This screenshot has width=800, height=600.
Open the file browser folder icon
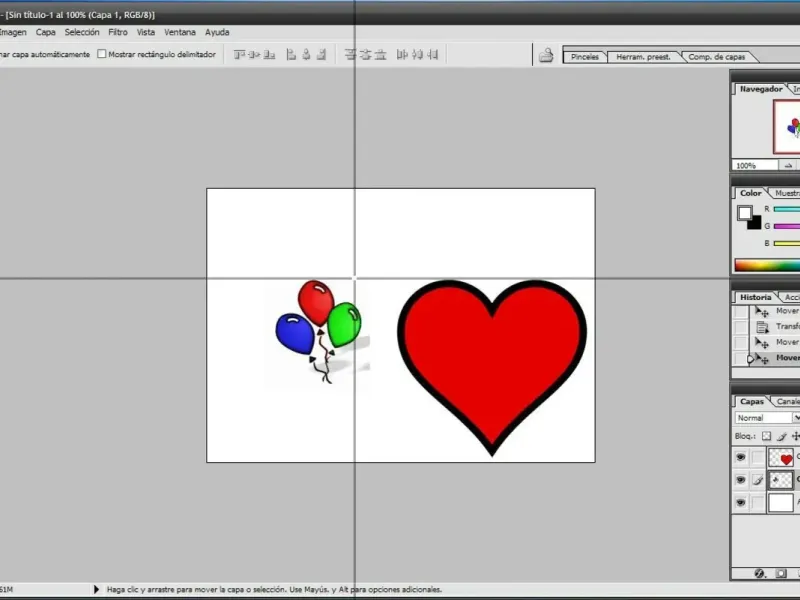pos(546,55)
